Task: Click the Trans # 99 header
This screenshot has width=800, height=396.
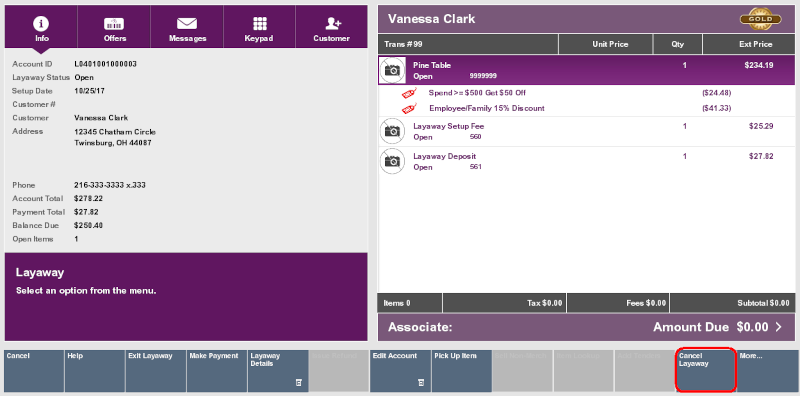Action: pyautogui.click(x=468, y=44)
